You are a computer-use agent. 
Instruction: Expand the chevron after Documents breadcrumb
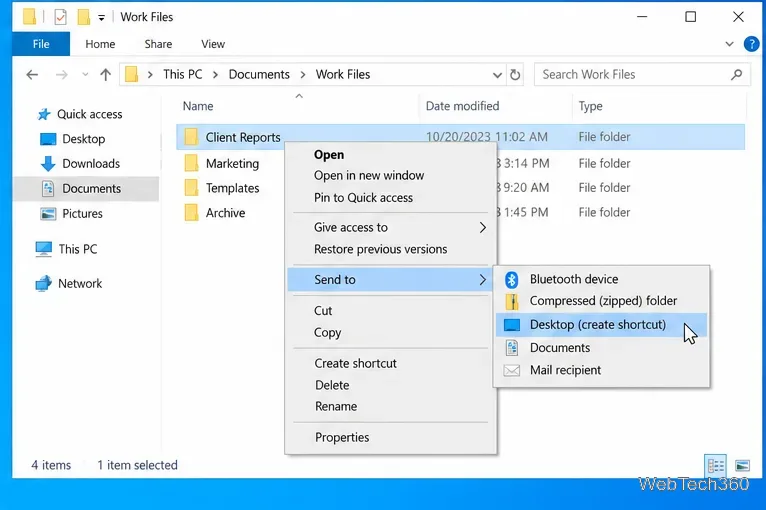pyautogui.click(x=303, y=75)
